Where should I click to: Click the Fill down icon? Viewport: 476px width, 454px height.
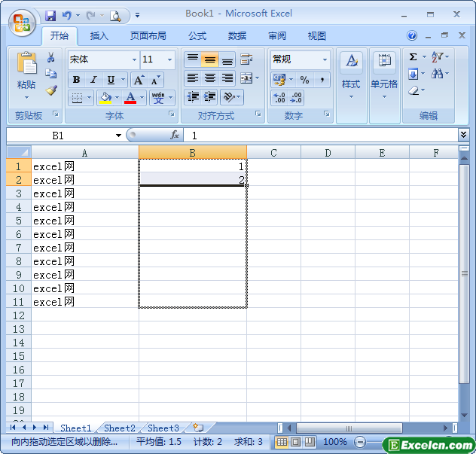tap(413, 74)
